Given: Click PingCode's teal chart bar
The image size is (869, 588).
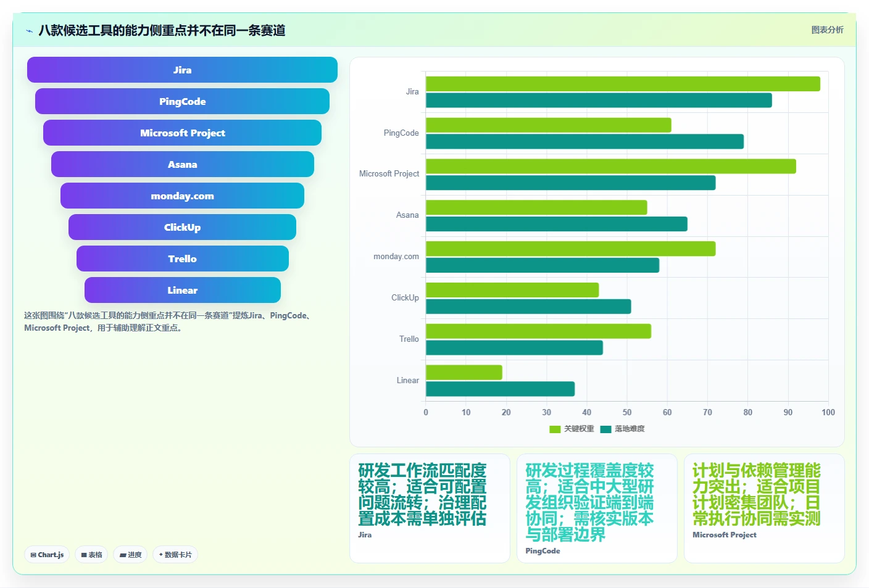Looking at the screenshot, I should (x=584, y=141).
